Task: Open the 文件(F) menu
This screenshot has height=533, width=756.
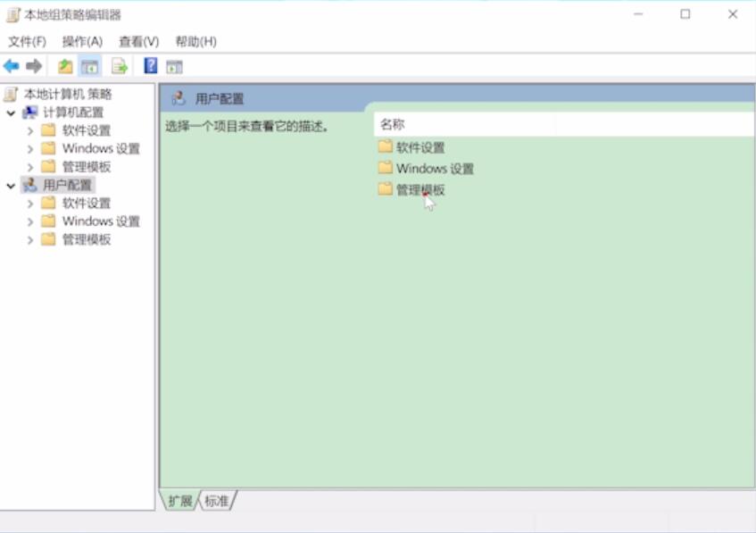Action: [27, 41]
